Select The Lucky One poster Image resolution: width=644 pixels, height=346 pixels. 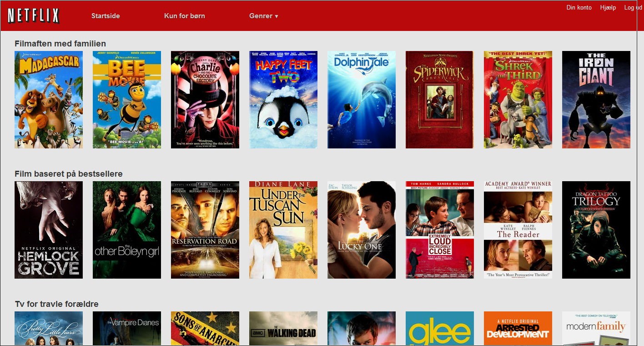click(x=362, y=230)
